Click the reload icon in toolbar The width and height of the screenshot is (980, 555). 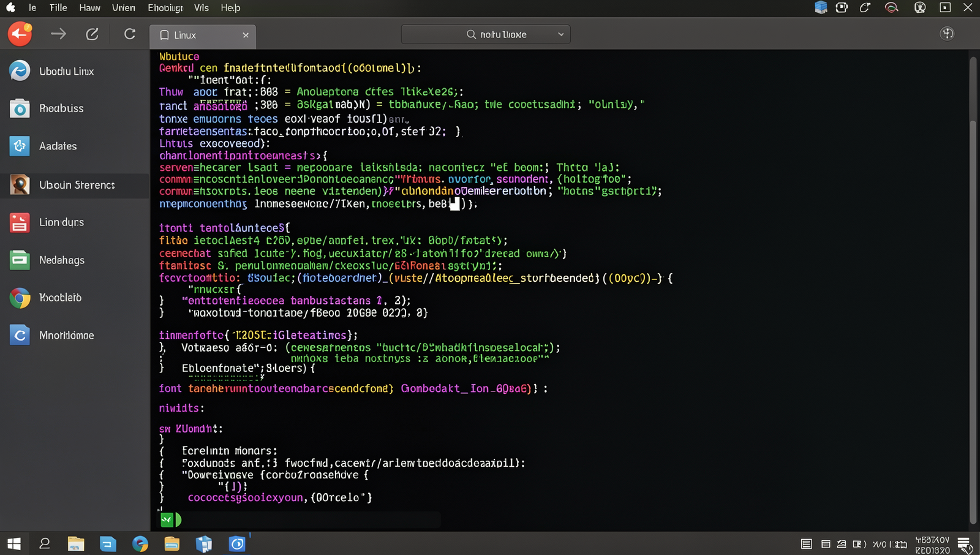(129, 34)
